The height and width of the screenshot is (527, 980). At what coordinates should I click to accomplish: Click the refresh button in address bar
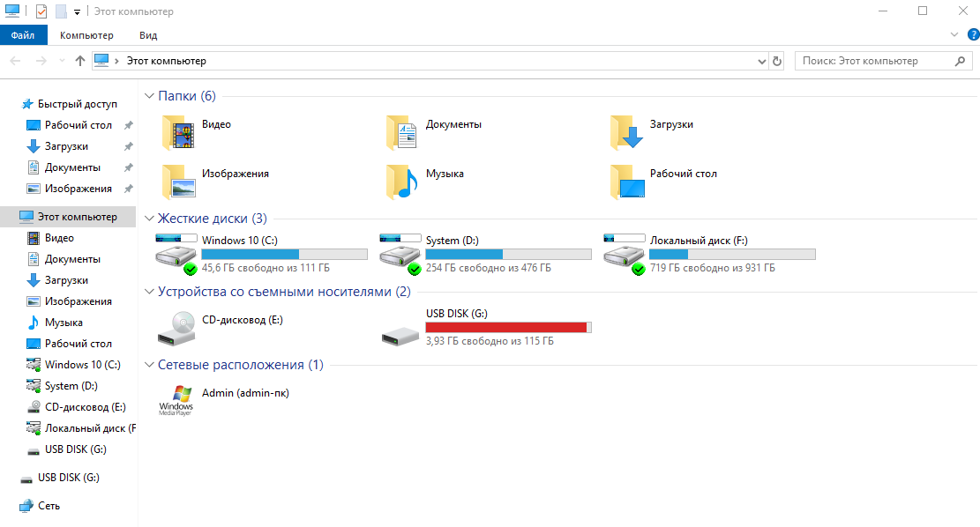[x=775, y=60]
